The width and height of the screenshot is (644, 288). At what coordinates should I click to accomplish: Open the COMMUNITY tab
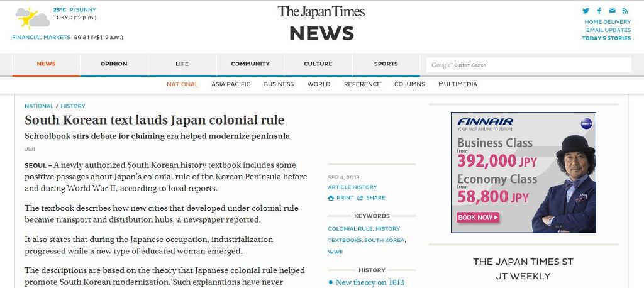tap(250, 64)
